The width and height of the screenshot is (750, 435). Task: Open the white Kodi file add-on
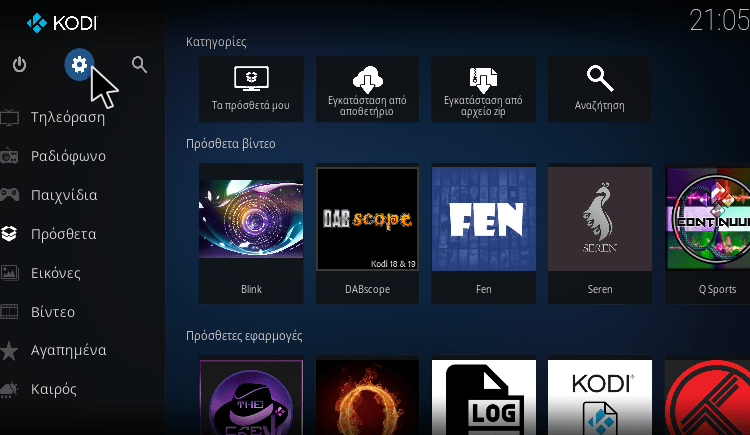(x=600, y=397)
